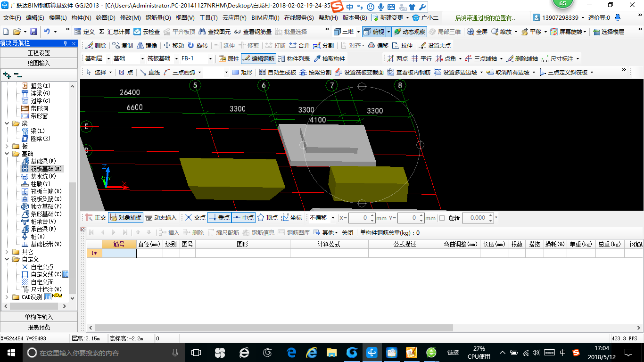Click the 汇总计算 (summary calculate) toolbar icon
The height and width of the screenshot is (362, 644).
(x=115, y=32)
